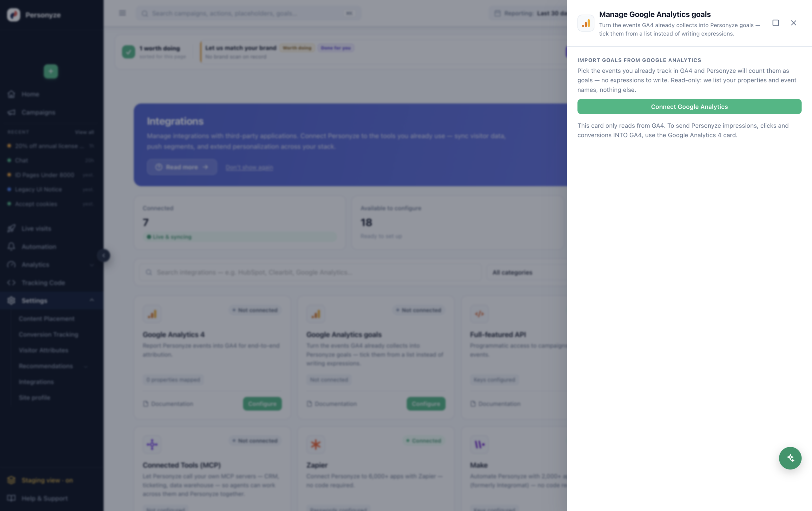Click the green plus create button
This screenshot has width=812, height=511.
51,71
